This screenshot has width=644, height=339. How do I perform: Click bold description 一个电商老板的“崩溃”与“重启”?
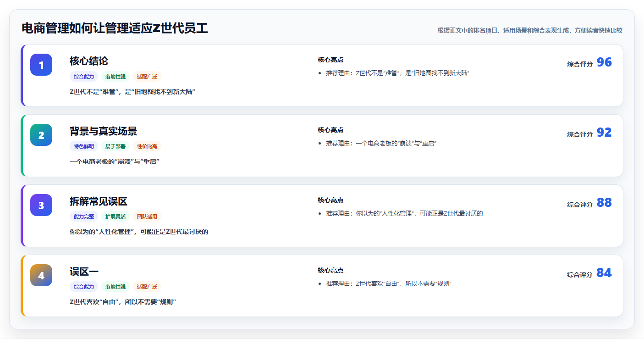pos(115,162)
